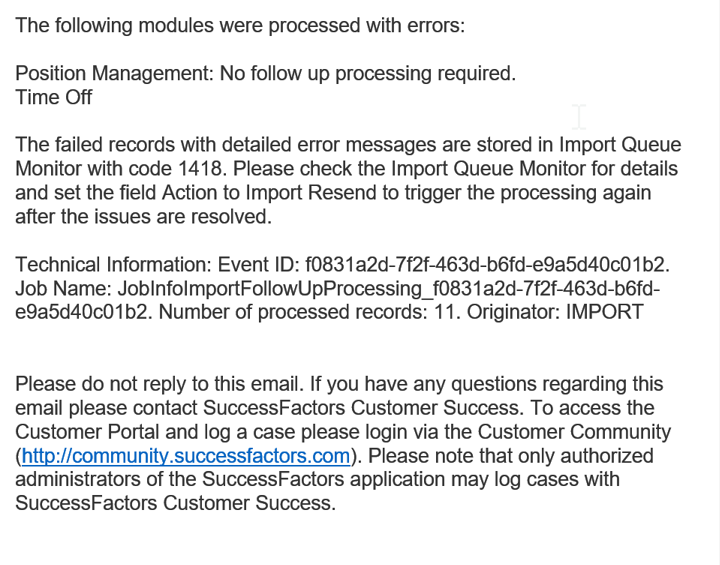Screen dimensions: 720x565
Task: Click the JobInfoImportFollowUpProcessing job name text
Action: pos(270,288)
